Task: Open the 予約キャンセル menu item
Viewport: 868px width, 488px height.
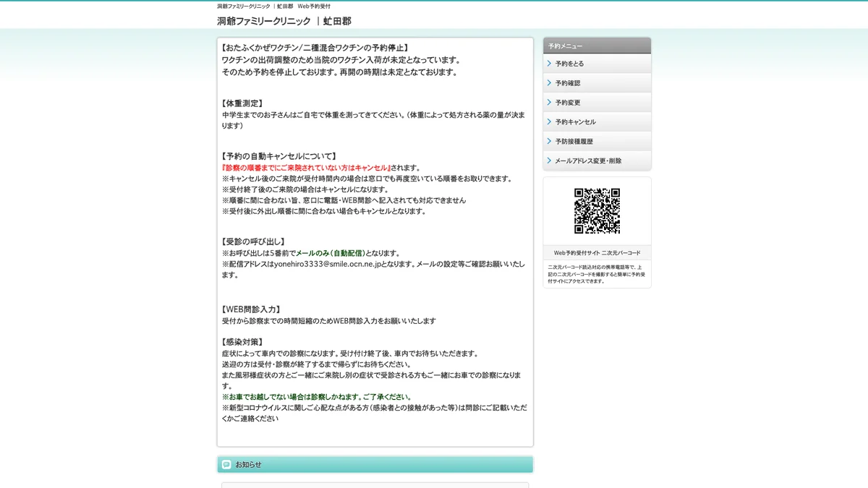Action: point(597,122)
